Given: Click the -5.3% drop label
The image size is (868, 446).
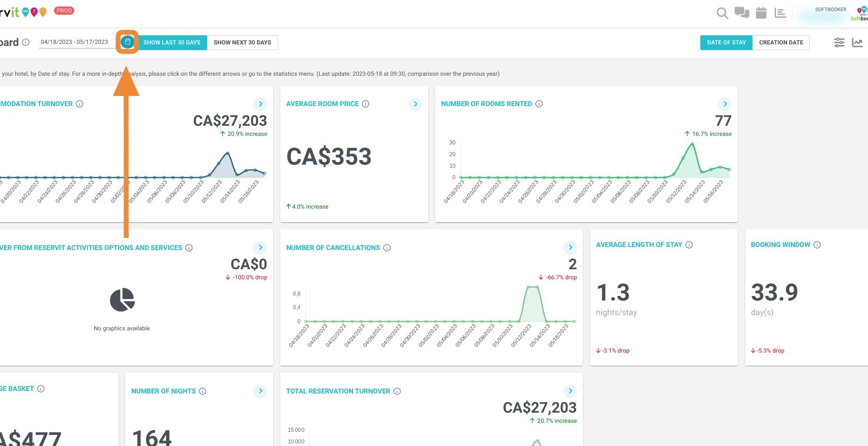Looking at the screenshot, I should [x=768, y=351].
